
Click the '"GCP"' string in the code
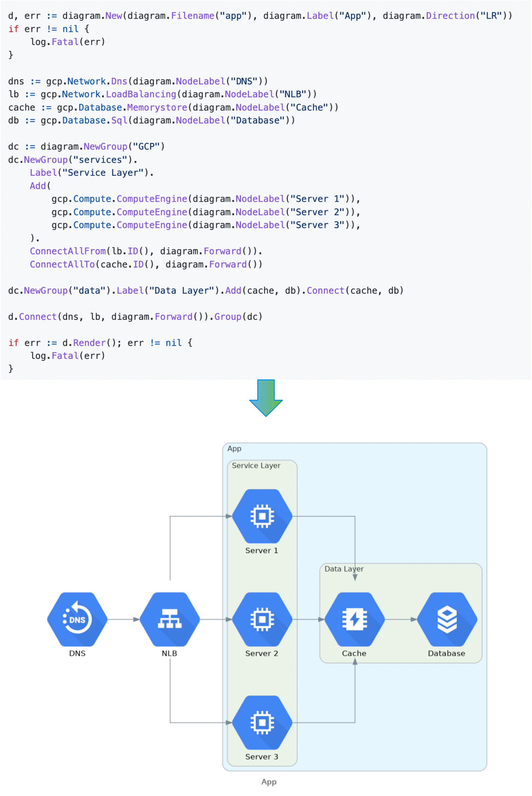[x=146, y=147]
